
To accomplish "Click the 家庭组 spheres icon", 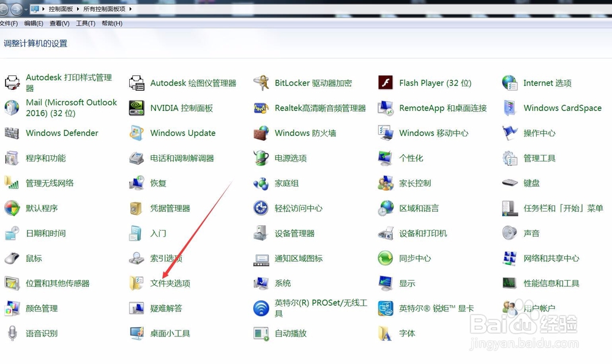I will tap(261, 184).
